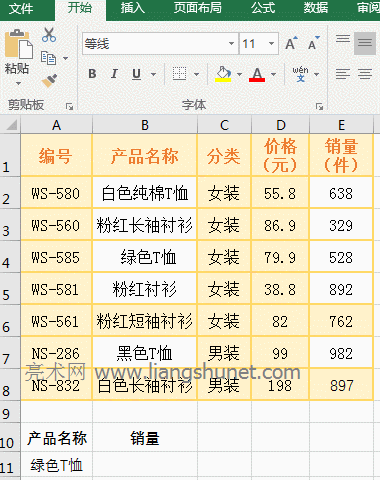Open the clipboard group dialog launcher
Image resolution: width=380 pixels, height=480 pixels.
tap(69, 107)
